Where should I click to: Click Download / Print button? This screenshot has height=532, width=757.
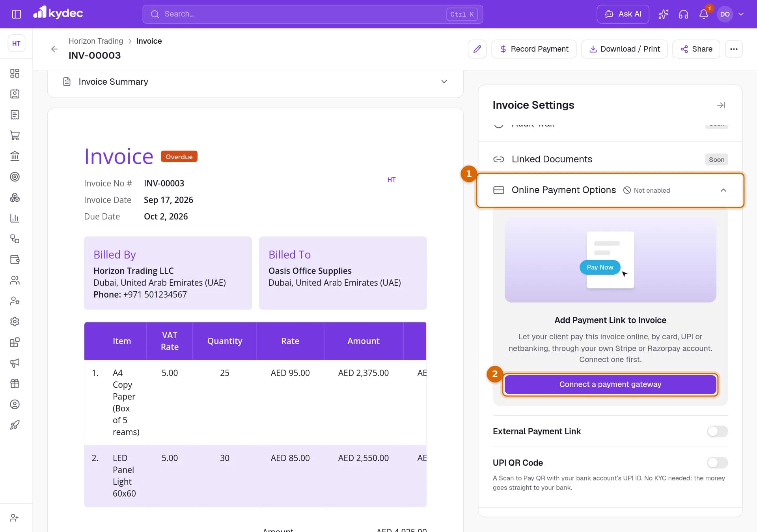pos(624,49)
